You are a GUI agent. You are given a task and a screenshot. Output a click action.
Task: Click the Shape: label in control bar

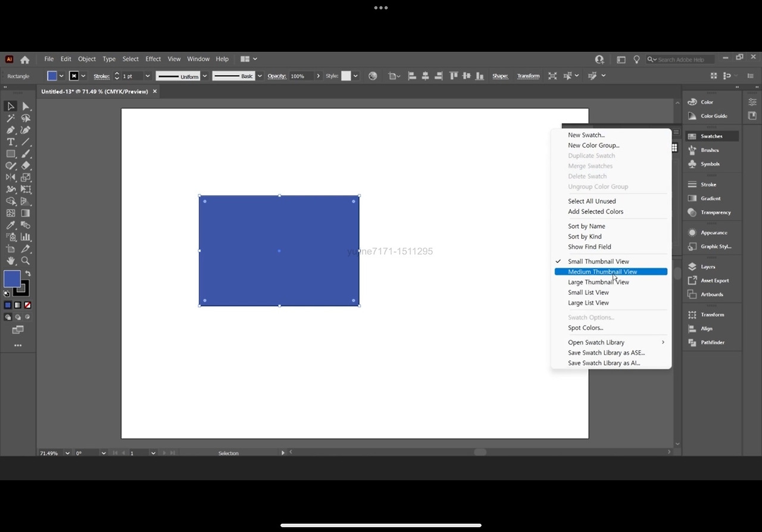(500, 76)
